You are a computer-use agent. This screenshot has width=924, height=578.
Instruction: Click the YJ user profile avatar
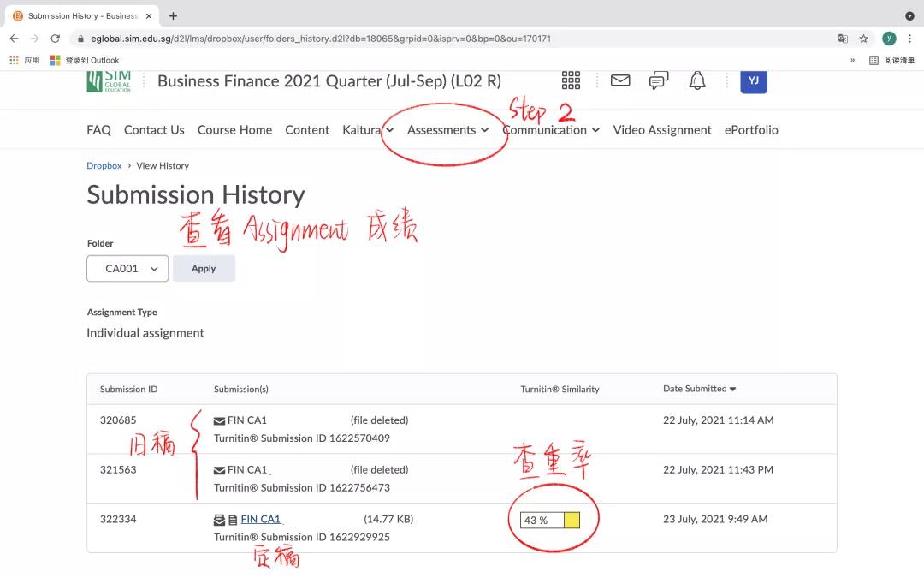click(753, 80)
